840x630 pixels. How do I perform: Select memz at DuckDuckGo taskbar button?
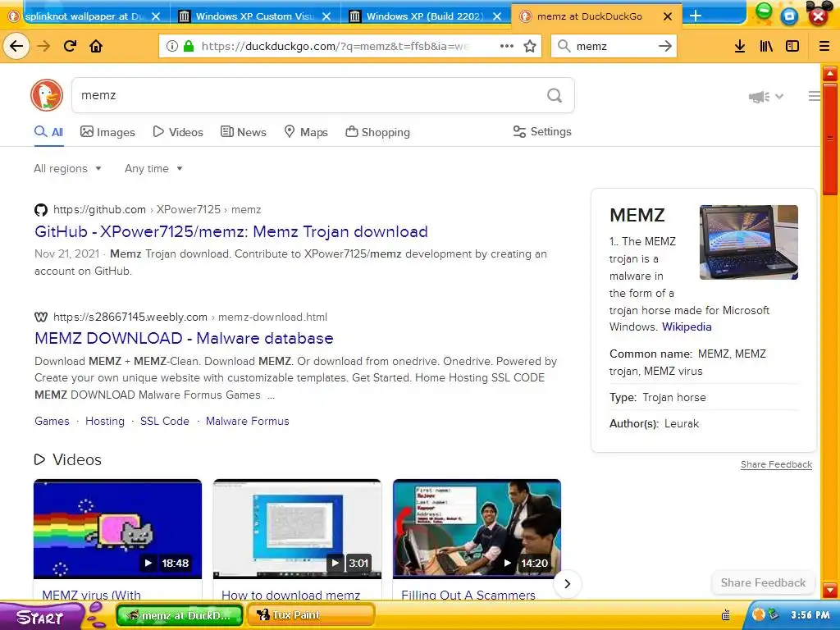180,615
